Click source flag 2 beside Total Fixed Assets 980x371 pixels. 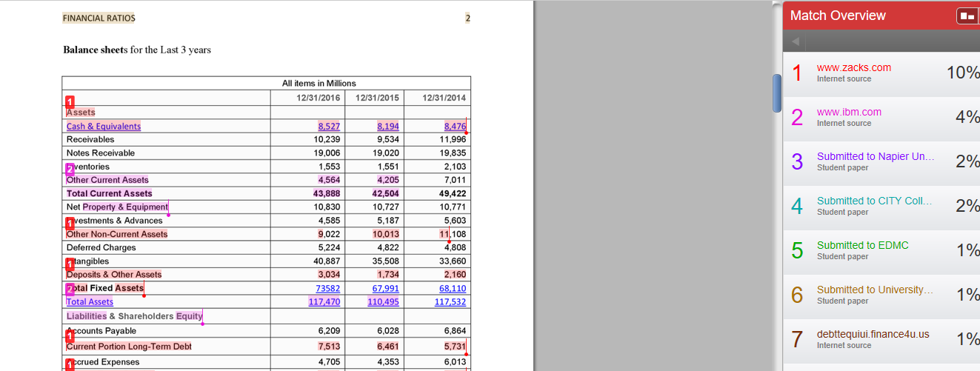[x=70, y=289]
